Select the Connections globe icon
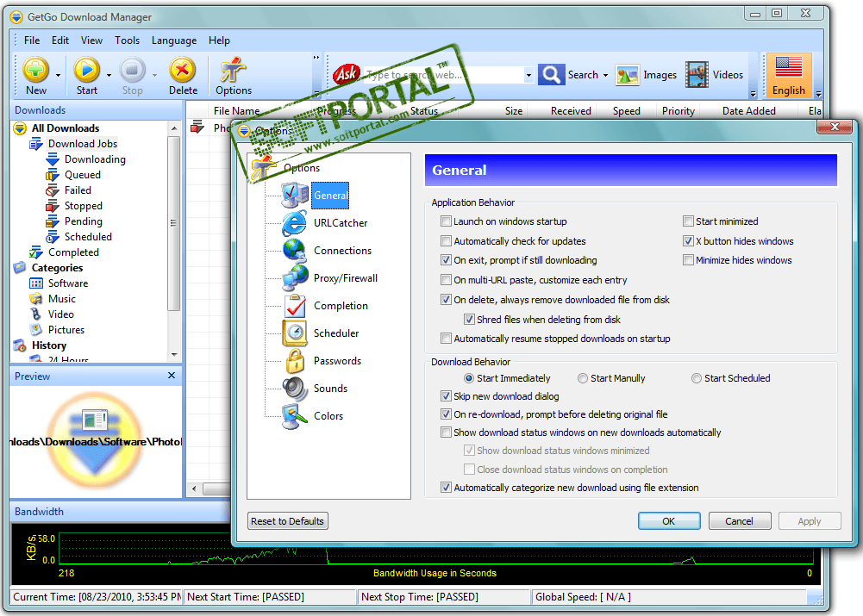863x616 pixels. (295, 250)
